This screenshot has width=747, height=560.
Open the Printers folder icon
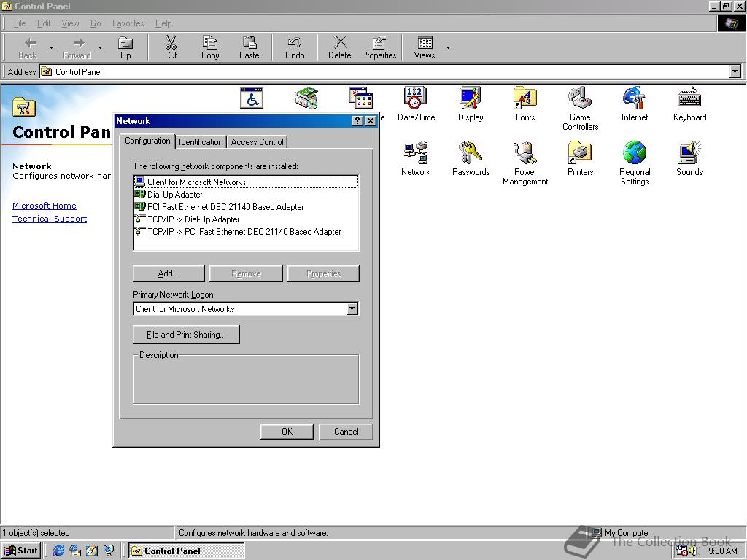point(580,158)
